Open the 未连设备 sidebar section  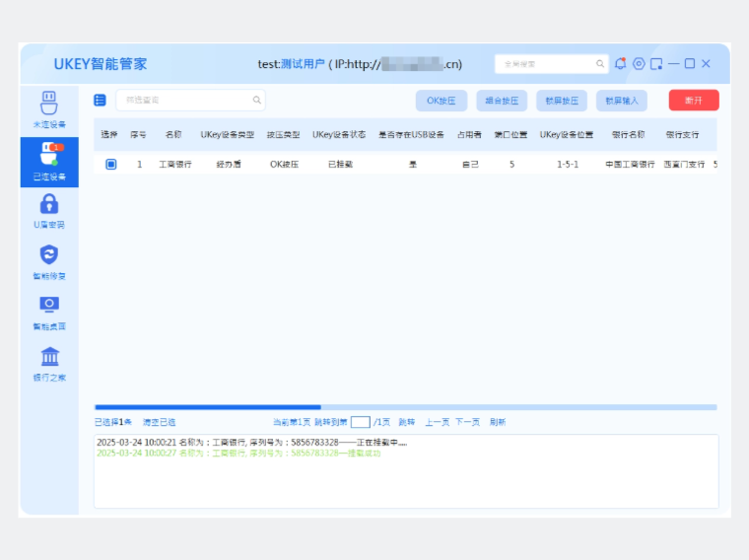click(x=49, y=109)
